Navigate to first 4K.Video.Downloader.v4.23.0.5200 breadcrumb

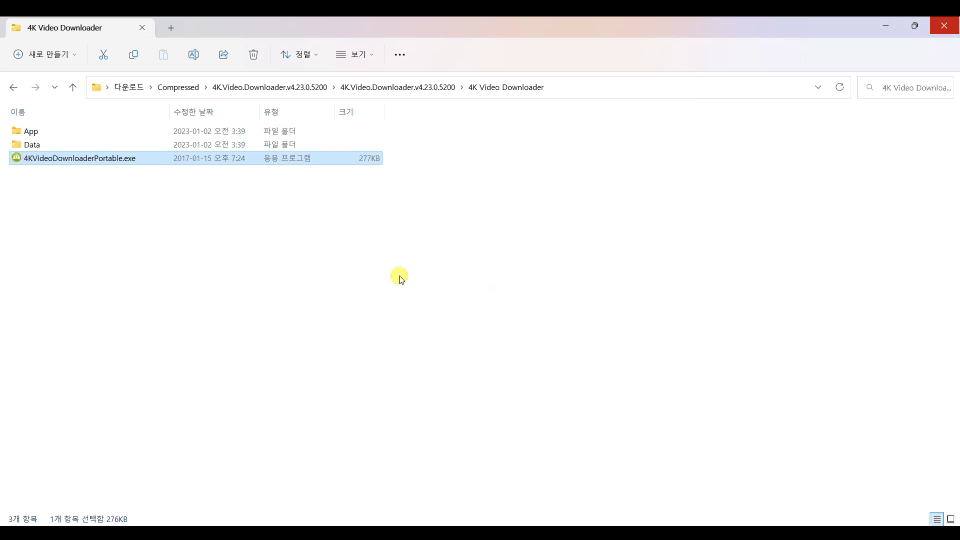tap(269, 88)
